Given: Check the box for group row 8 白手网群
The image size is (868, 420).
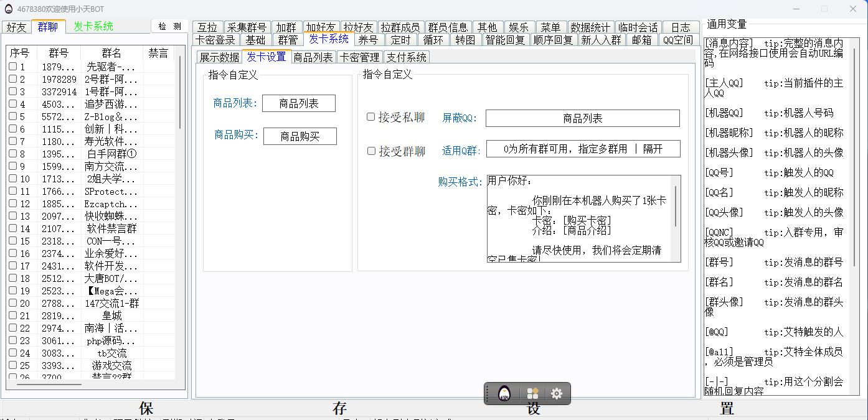Looking at the screenshot, I should coord(13,154).
